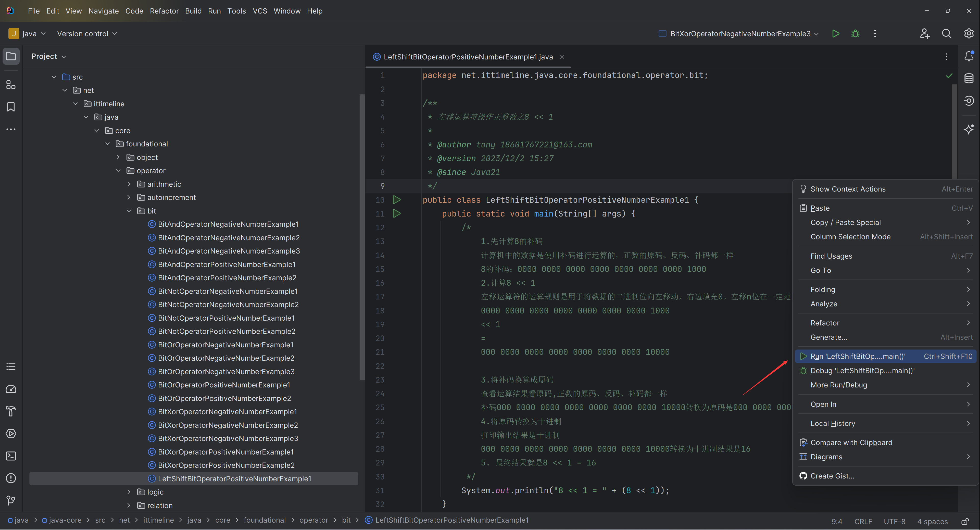Open the Bookmarks tool window icon

coord(11,107)
